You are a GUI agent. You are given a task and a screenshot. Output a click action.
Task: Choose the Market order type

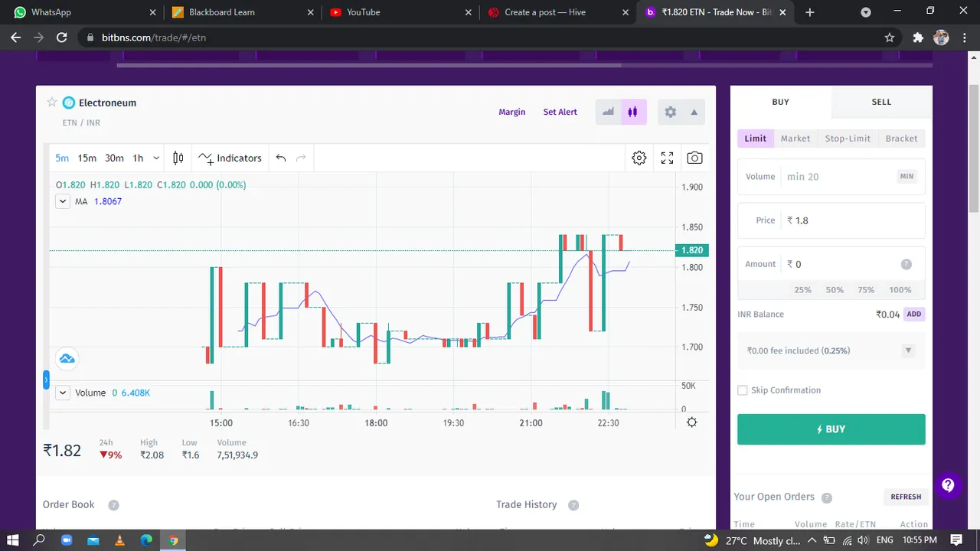[x=795, y=139]
